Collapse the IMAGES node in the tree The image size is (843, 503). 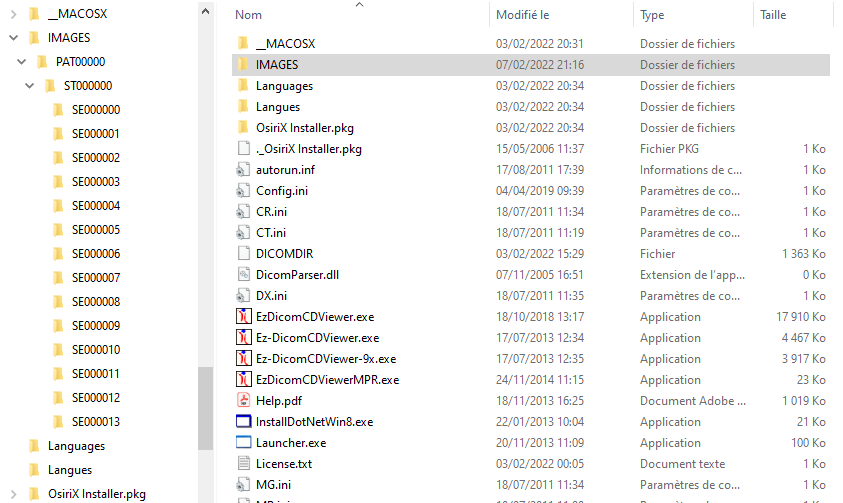[14, 38]
